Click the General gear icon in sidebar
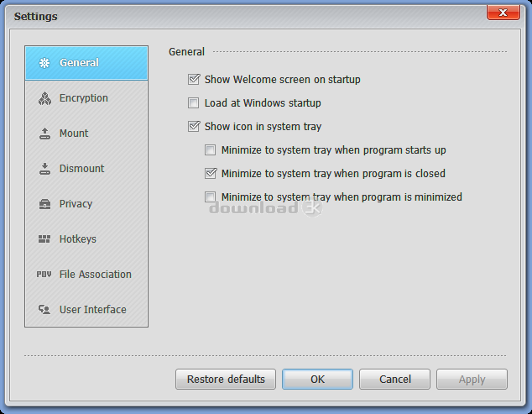The height and width of the screenshot is (414, 532). click(44, 63)
